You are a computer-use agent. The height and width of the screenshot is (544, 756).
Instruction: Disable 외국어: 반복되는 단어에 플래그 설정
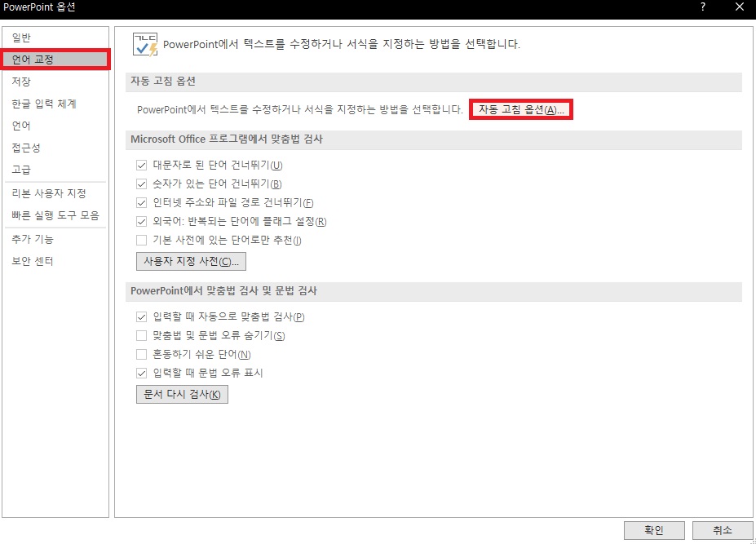click(x=141, y=222)
